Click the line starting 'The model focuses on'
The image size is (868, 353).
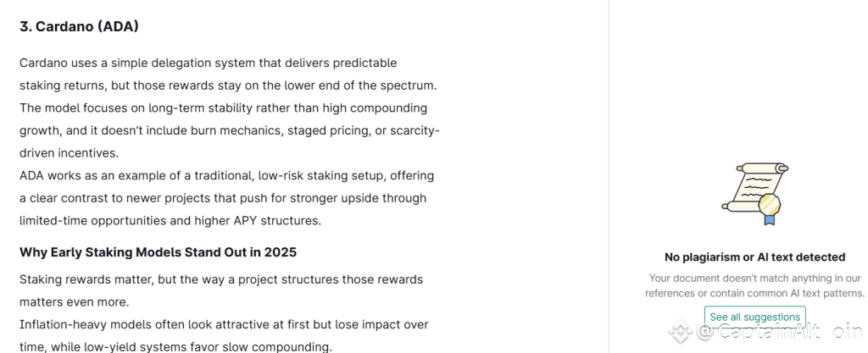click(223, 108)
